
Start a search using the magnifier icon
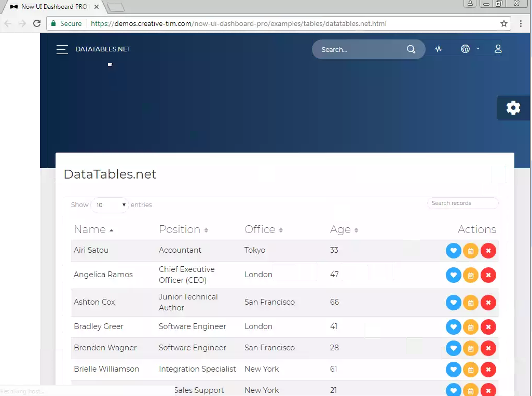[x=411, y=49]
